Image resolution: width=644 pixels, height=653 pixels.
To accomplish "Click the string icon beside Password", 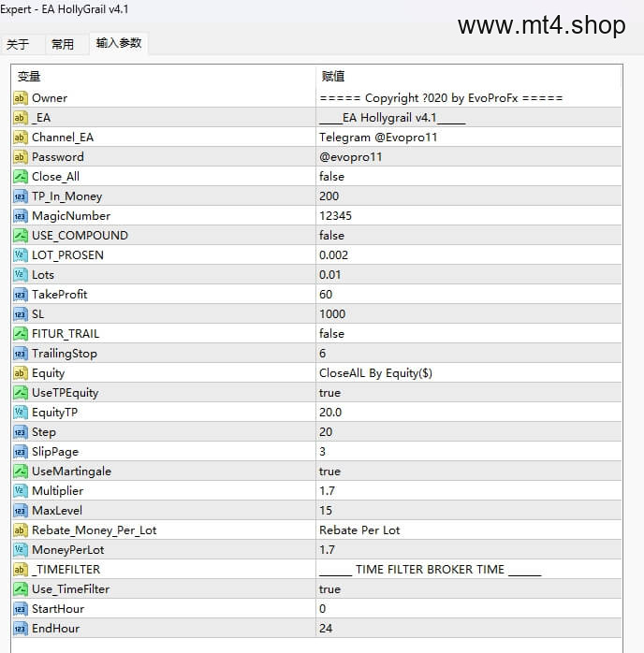I will [x=21, y=157].
